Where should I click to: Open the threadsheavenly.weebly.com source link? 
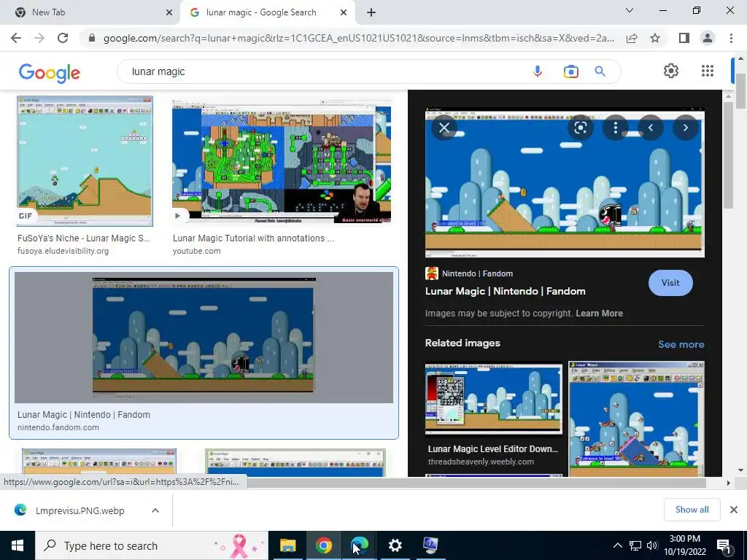click(481, 462)
